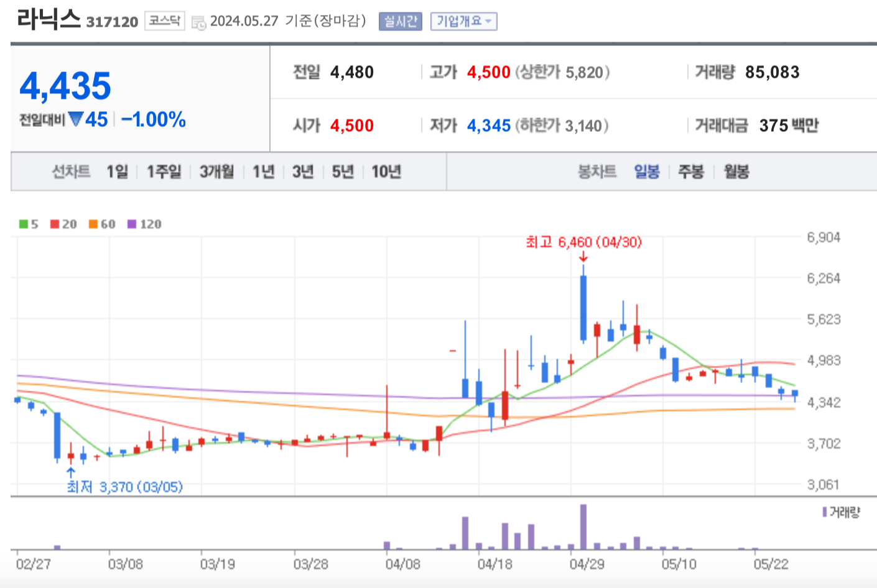The height and width of the screenshot is (588, 877).
Task: Click the 거래량 value 85,083
Action: tap(773, 72)
